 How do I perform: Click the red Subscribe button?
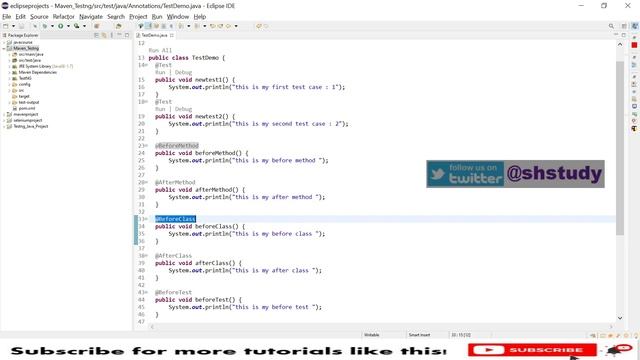coord(532,350)
